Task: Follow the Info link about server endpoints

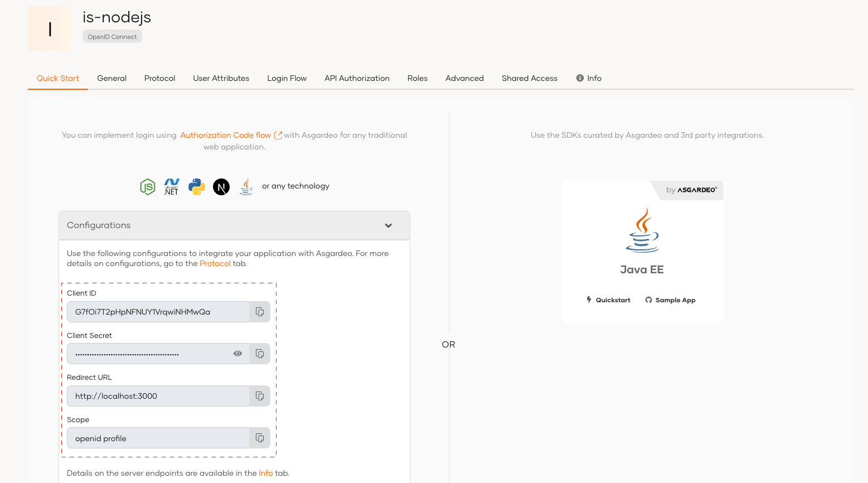Action: [x=265, y=473]
